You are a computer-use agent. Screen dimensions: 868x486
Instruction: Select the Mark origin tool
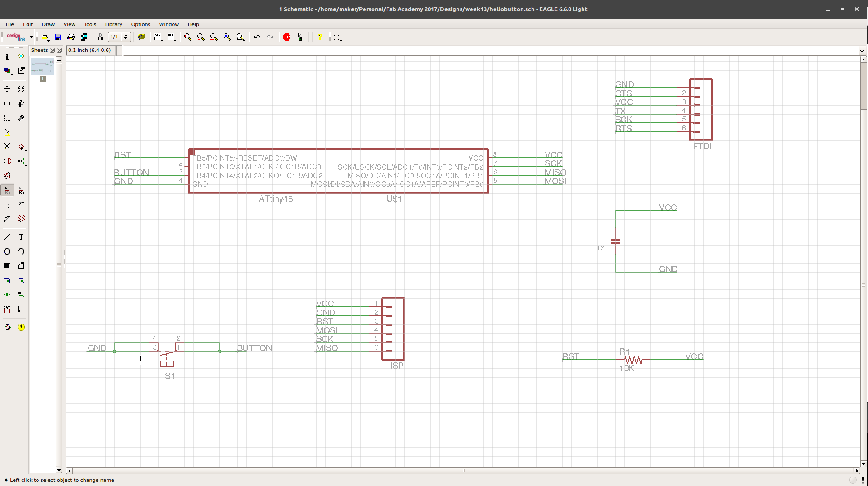click(x=21, y=71)
